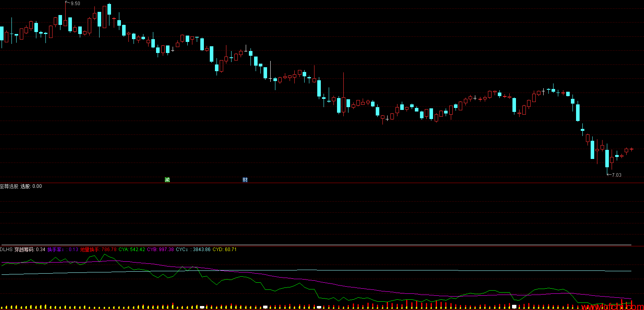Image resolution: width=644 pixels, height=310 pixels.
Task: Open the 至尊选股 indicator label
Action: [9, 186]
